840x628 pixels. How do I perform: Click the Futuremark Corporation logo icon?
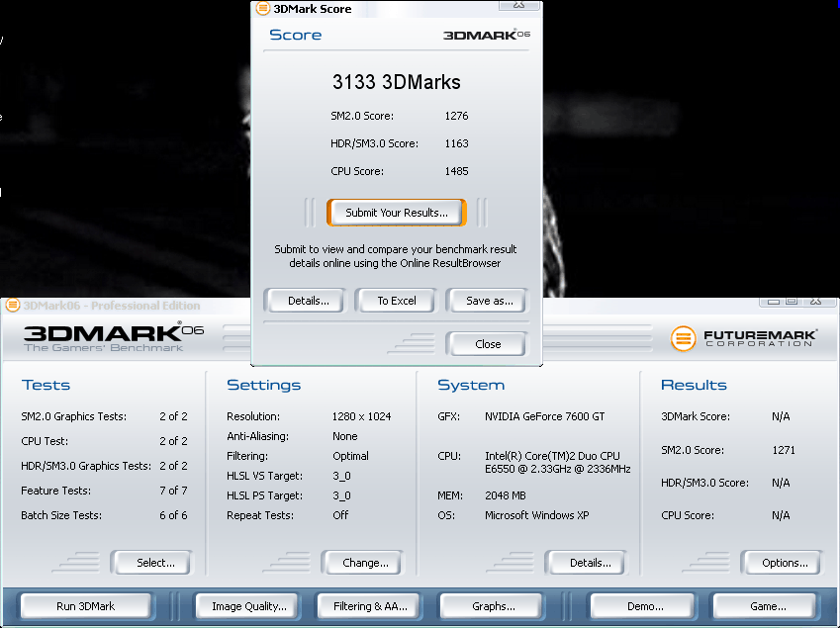684,339
